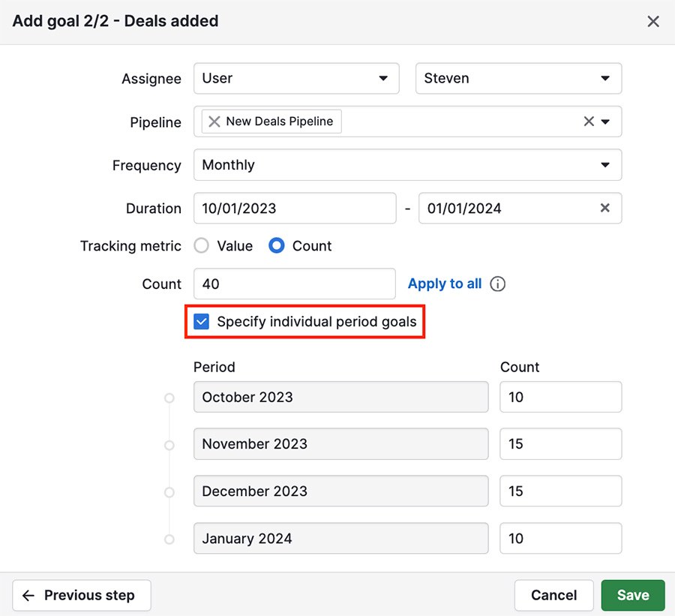
Task: Click the back arrow on Previous step
Action: pos(28,595)
